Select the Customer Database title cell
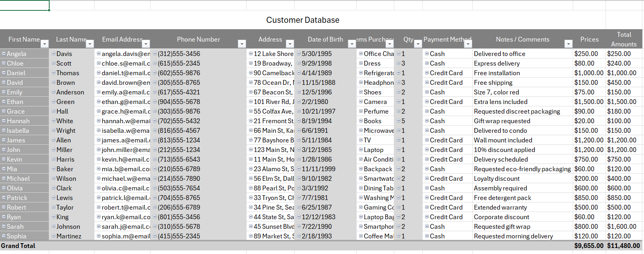This screenshot has width=644, height=254. click(x=303, y=20)
